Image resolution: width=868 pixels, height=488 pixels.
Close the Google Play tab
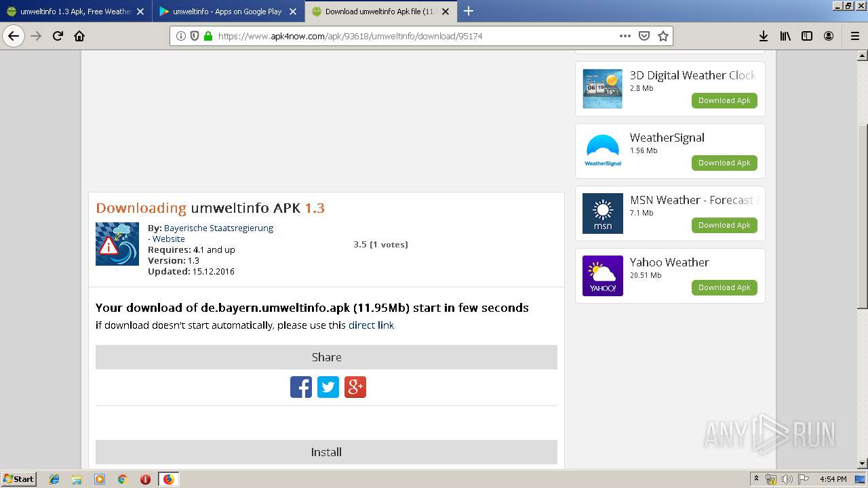pos(293,12)
